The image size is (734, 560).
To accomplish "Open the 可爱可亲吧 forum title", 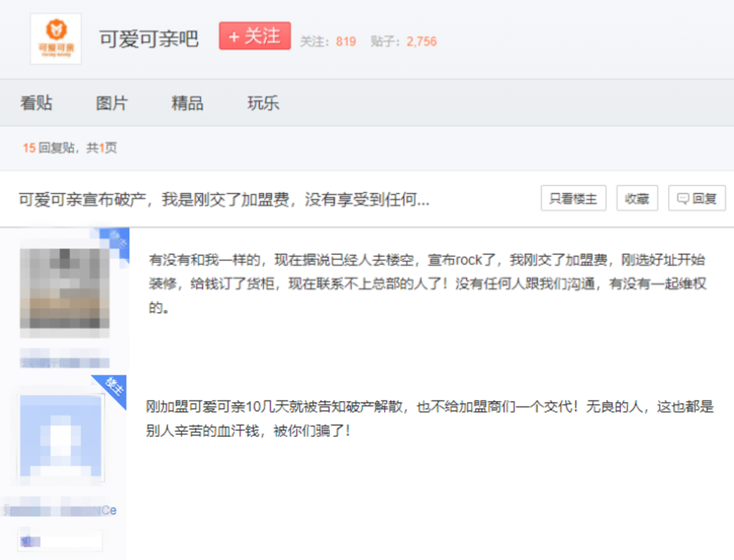I will 149,39.
